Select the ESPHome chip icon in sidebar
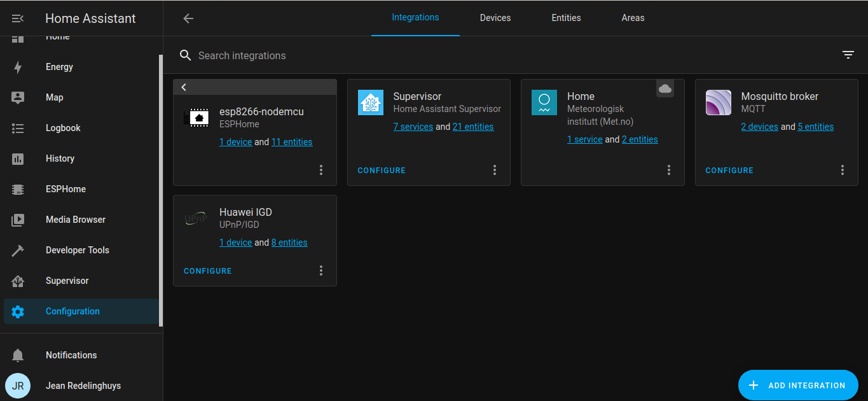Image resolution: width=868 pixels, height=401 pixels. click(x=18, y=189)
